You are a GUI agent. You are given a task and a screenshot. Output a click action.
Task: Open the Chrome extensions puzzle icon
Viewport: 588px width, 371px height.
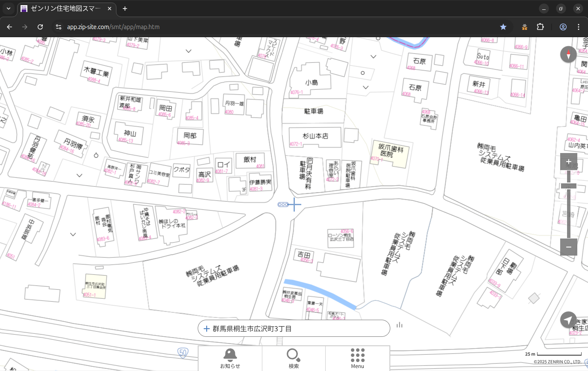(x=540, y=27)
